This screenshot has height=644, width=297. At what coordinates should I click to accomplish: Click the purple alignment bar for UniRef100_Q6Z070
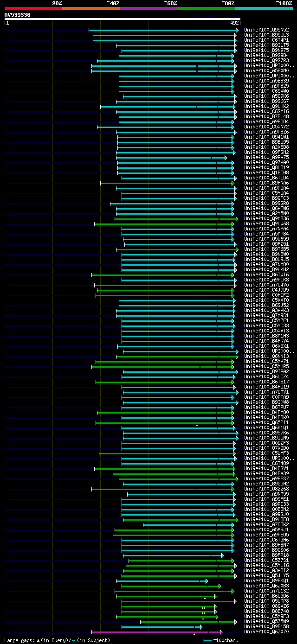pyautogui.click(x=157, y=632)
